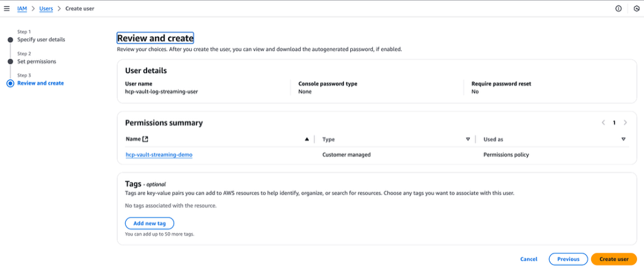Sort Name column with ascending arrow
The width and height of the screenshot is (644, 270).
[306, 139]
